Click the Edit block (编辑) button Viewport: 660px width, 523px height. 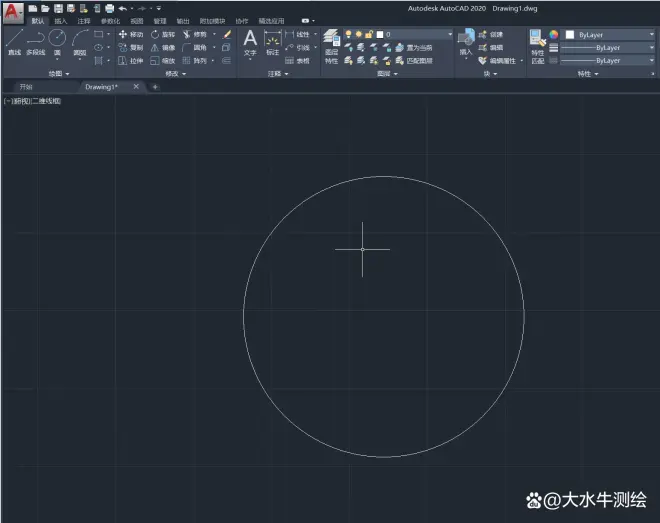point(491,48)
